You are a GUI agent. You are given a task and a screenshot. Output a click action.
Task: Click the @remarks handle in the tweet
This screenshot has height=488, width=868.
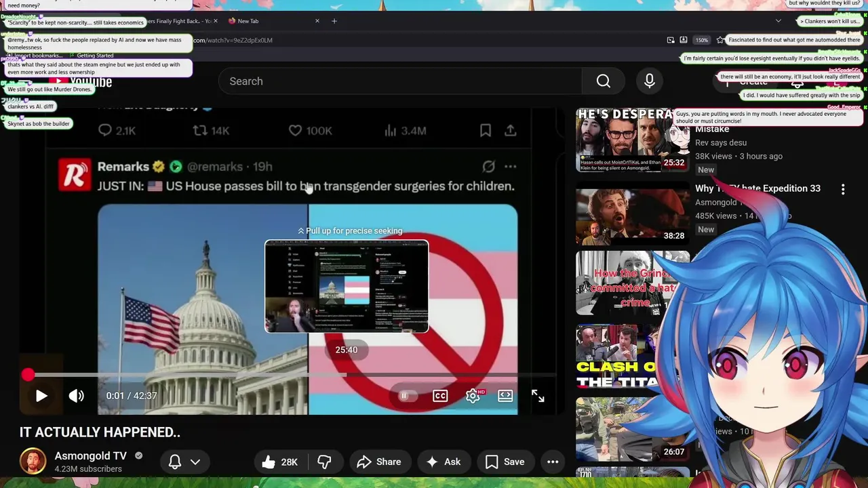(214, 167)
